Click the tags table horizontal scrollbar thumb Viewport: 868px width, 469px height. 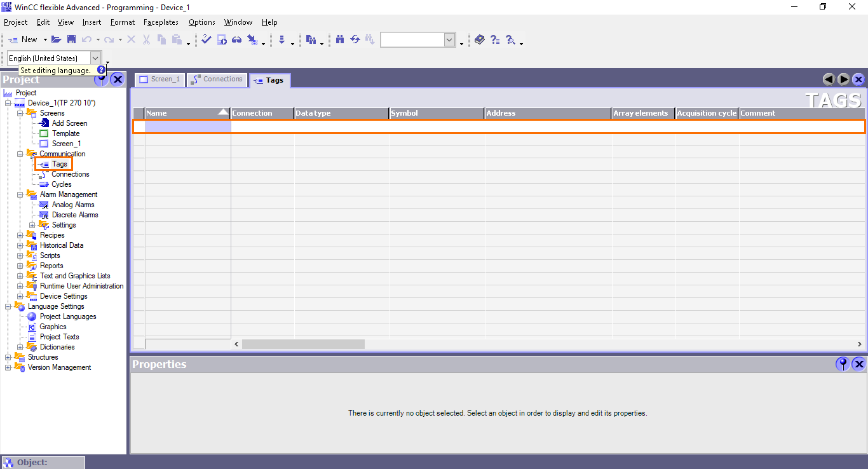point(303,344)
